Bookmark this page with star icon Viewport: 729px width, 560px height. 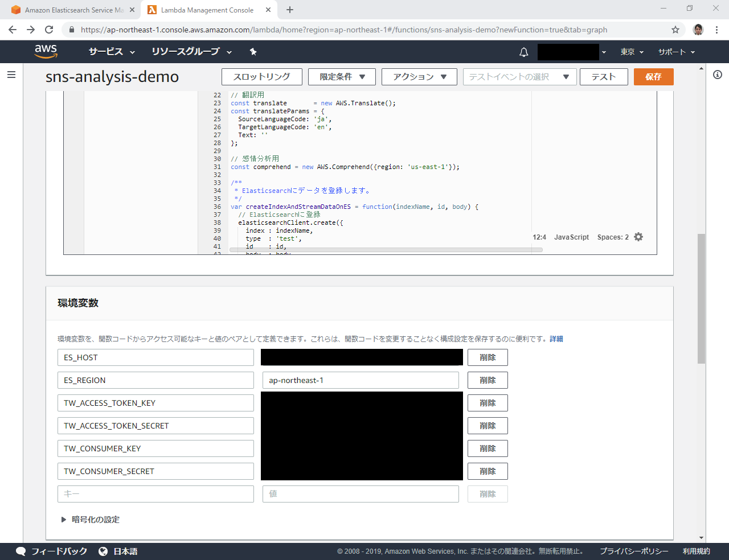click(x=675, y=30)
